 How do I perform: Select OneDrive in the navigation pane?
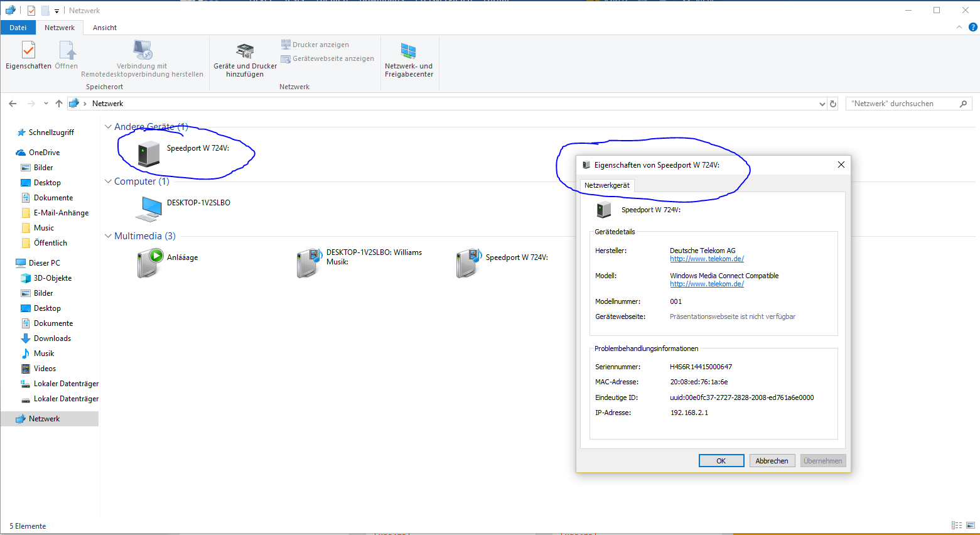[44, 153]
